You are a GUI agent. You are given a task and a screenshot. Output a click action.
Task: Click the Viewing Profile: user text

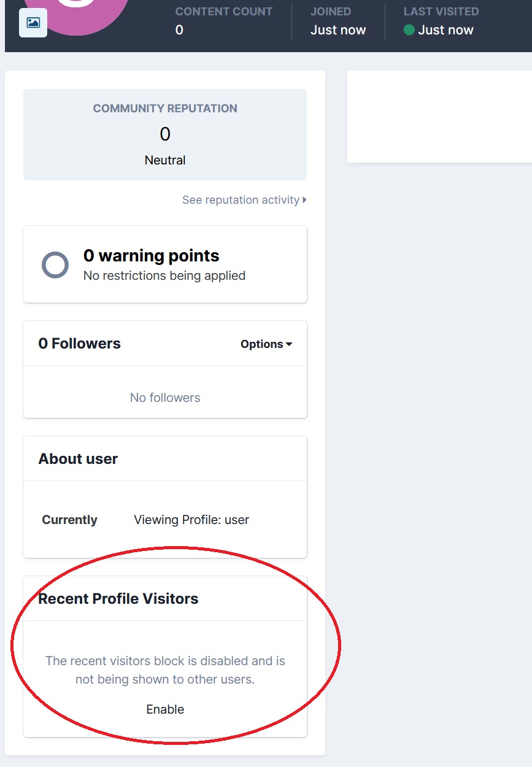pyautogui.click(x=191, y=520)
